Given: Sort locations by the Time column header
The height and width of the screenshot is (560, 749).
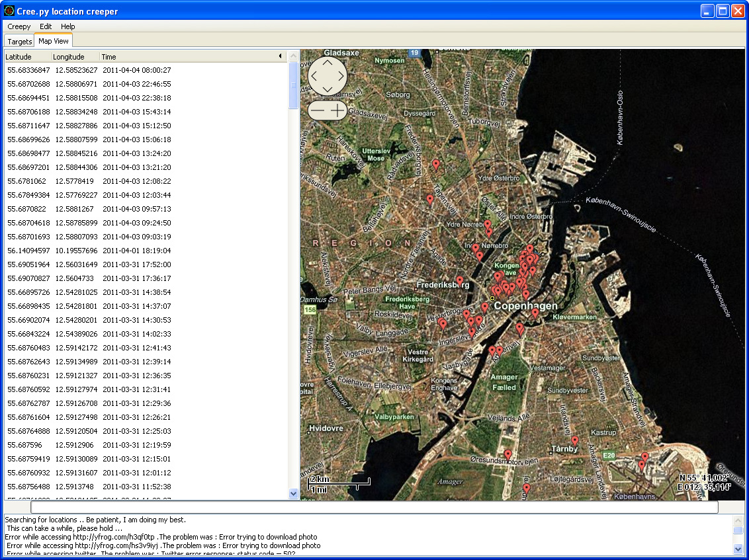Looking at the screenshot, I should click(x=109, y=57).
